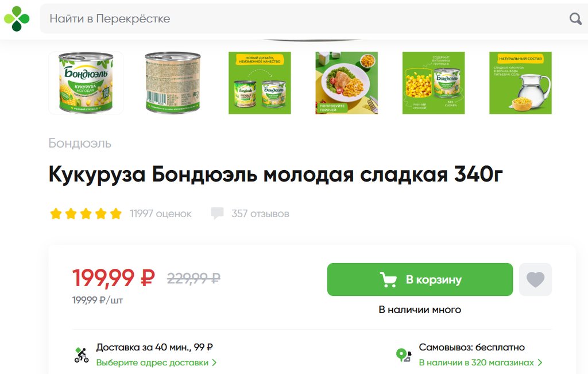
Task: Open the natural composition jug thumbnail
Action: click(520, 83)
